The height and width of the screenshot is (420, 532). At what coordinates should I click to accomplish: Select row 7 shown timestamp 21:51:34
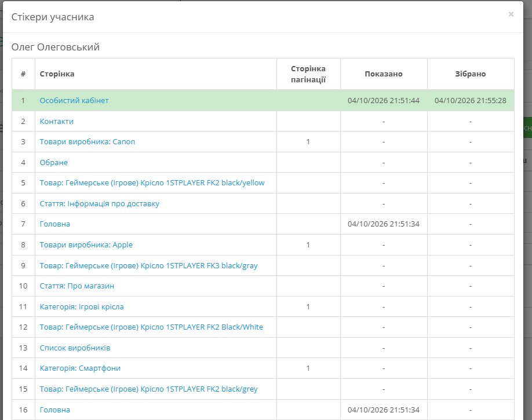click(x=384, y=224)
